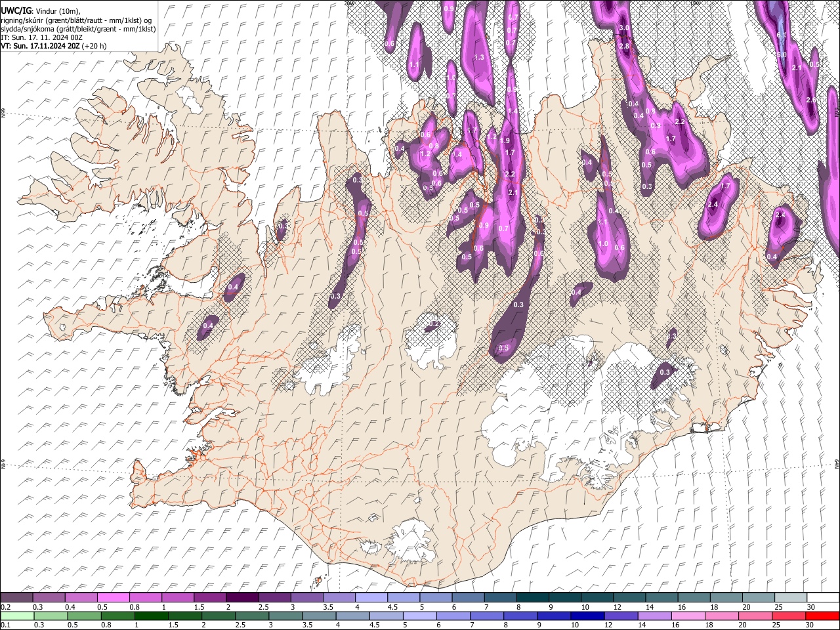The width and height of the screenshot is (840, 630).
Task: Pick the crimson swatch between 25 and 30 in lower legend
Action: point(789,616)
